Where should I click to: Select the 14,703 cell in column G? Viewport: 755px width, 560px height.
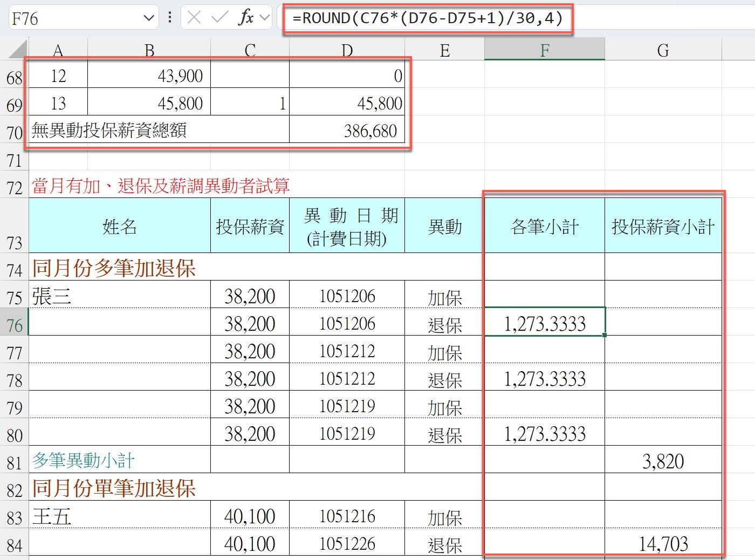point(663,543)
